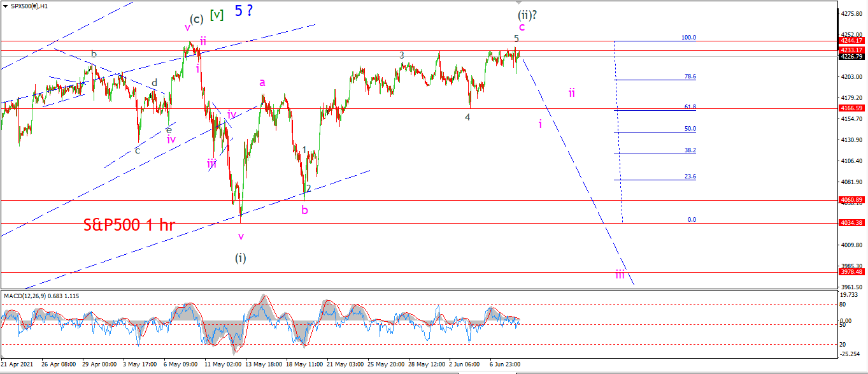868x374 pixels.
Task: Click the red 4060.89 price tag
Action: click(x=852, y=200)
